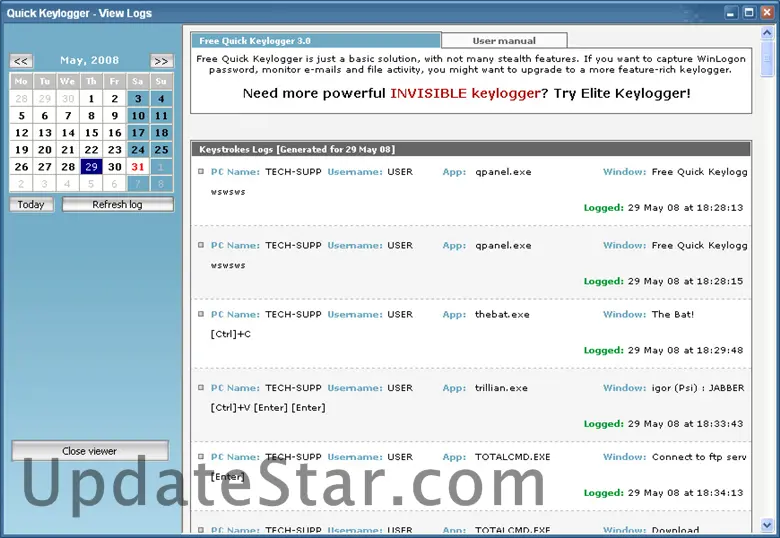Click the Refresh log button
780x538 pixels.
[x=117, y=204]
